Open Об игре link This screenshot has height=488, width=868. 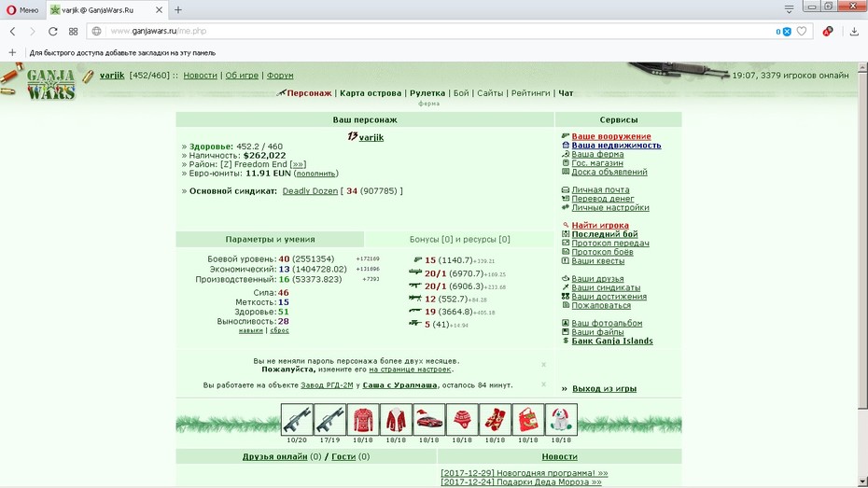[x=242, y=76]
